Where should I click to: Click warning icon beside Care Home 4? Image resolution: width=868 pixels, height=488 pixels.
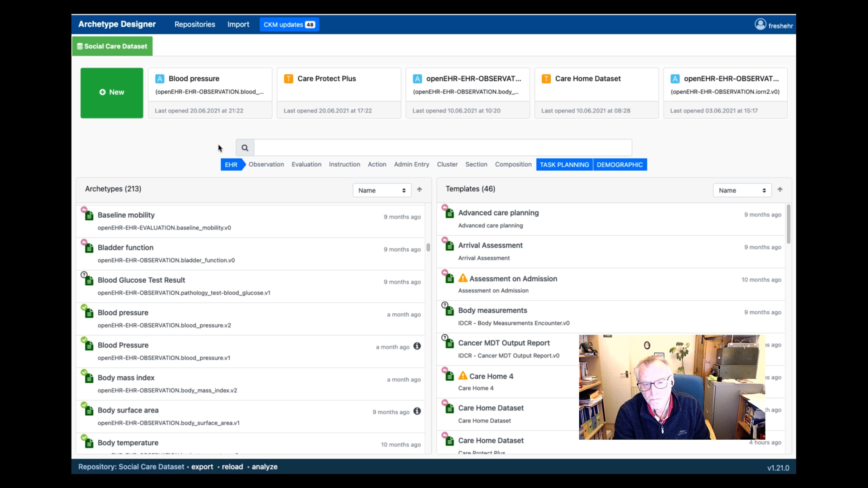click(463, 376)
